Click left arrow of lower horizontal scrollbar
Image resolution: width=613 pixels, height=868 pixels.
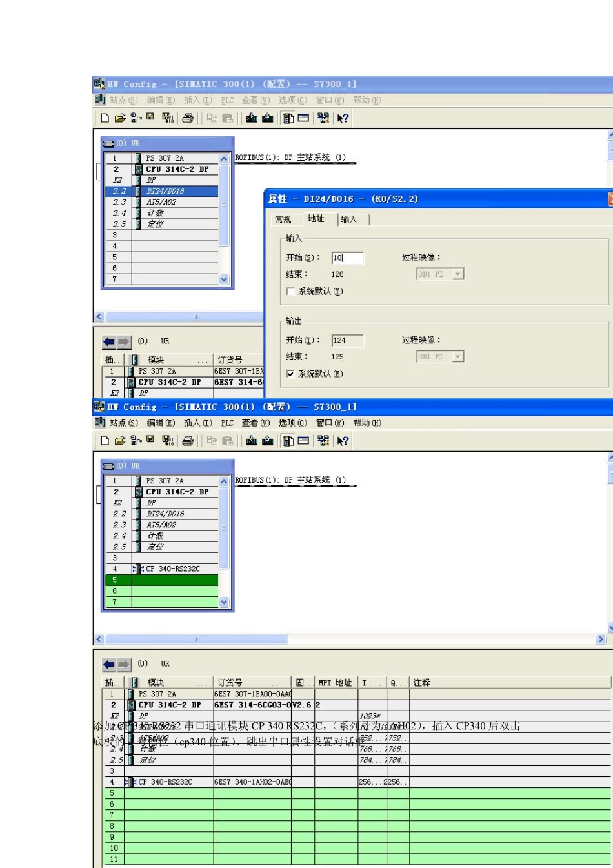pos(99,640)
